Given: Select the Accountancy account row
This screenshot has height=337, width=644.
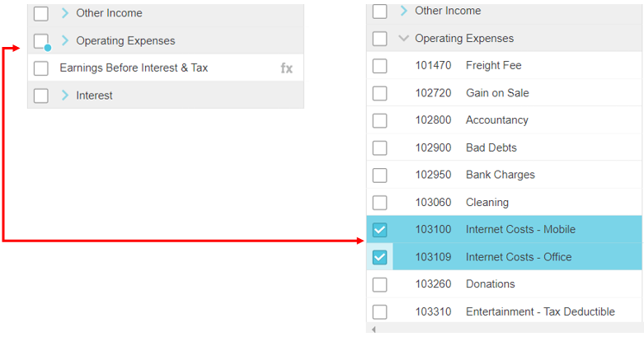Looking at the screenshot, I should pos(496,120).
